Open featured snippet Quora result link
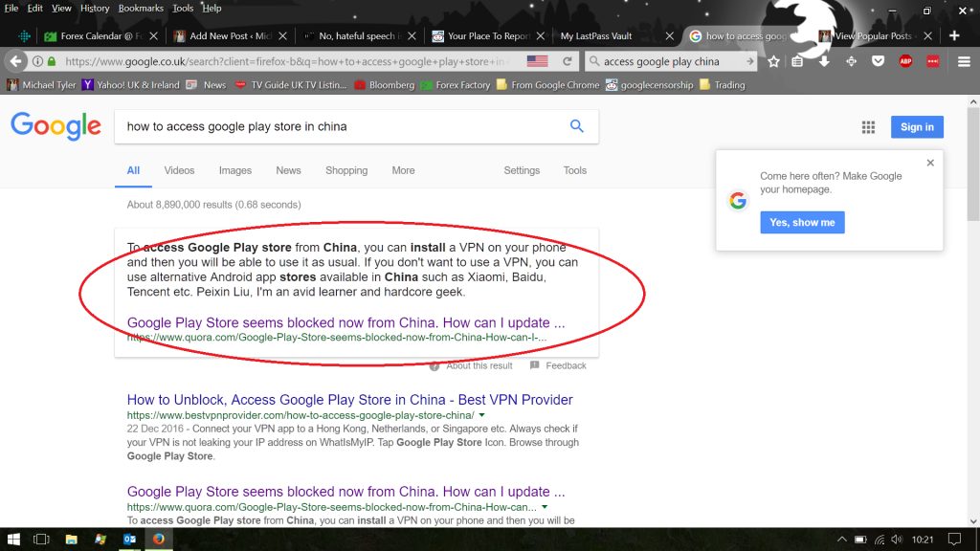This screenshot has height=551, width=980. 345,322
